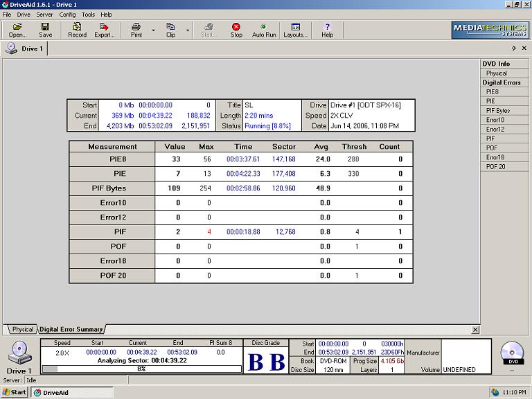This screenshot has width=532, height=399.
Task: Click the Drive 1 disc icon at bottom left
Action: click(x=19, y=353)
